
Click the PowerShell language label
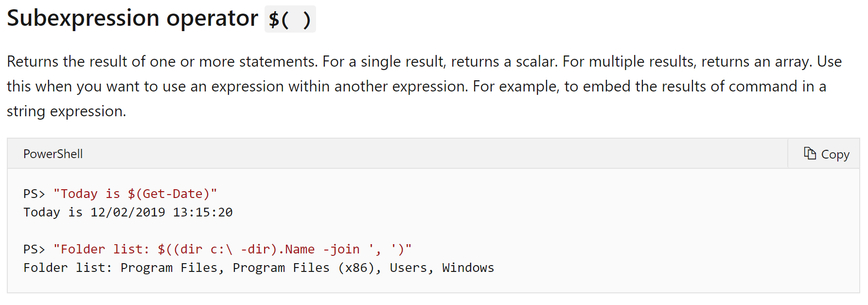pyautogui.click(x=53, y=154)
